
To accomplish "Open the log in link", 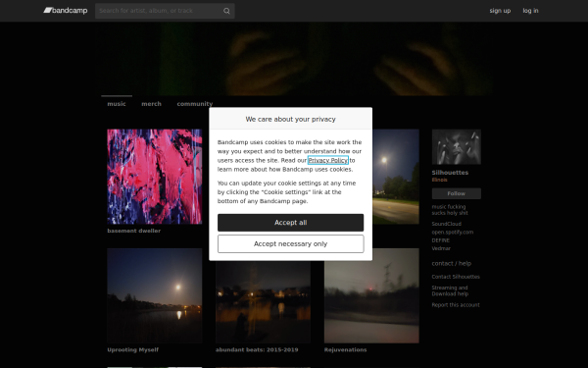I will (530, 11).
